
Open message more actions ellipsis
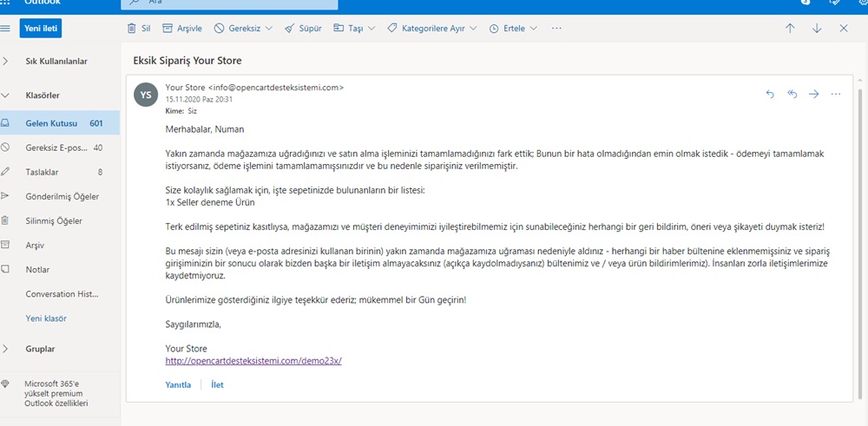(x=836, y=94)
